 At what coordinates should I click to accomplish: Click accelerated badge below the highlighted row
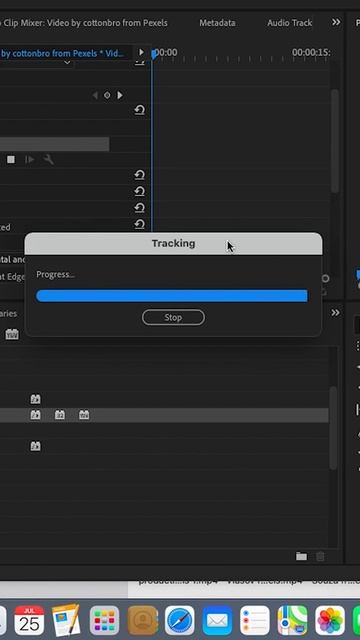(36, 446)
